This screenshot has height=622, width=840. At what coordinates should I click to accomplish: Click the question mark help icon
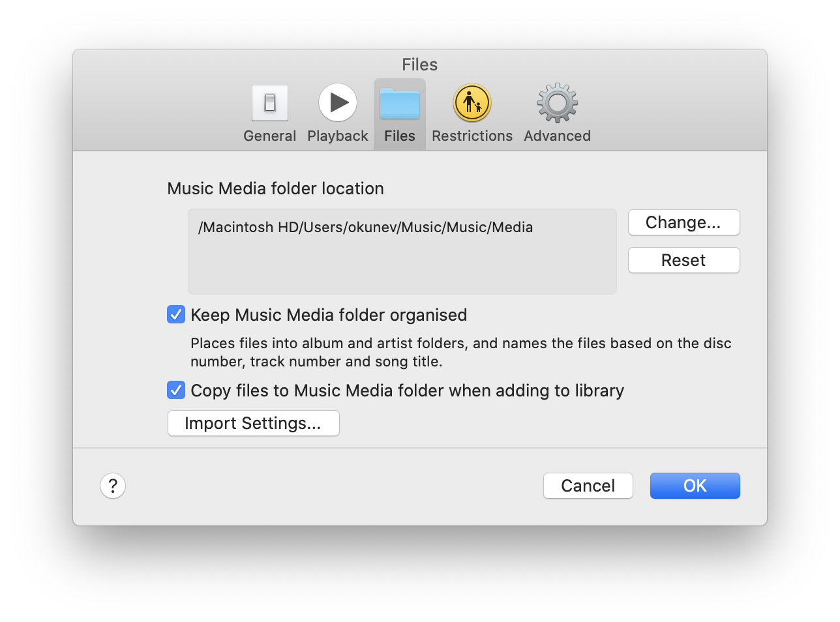coord(113,486)
